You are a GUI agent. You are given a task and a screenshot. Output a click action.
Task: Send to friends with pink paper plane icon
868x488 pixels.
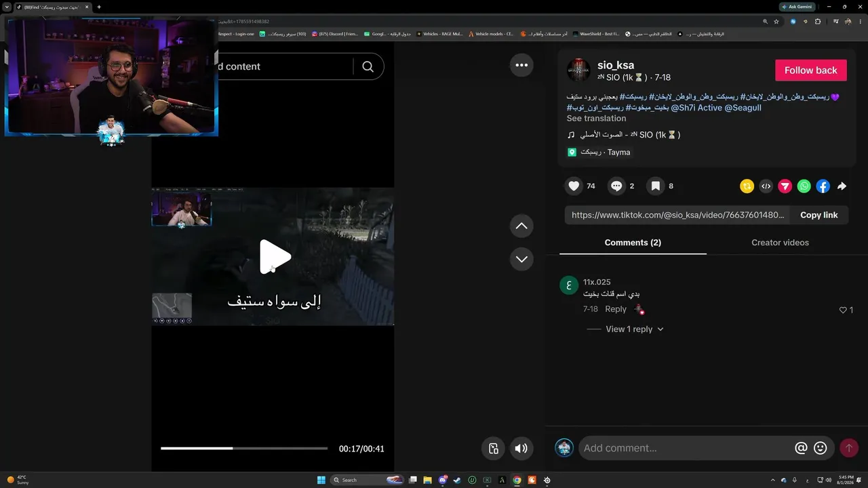point(785,186)
